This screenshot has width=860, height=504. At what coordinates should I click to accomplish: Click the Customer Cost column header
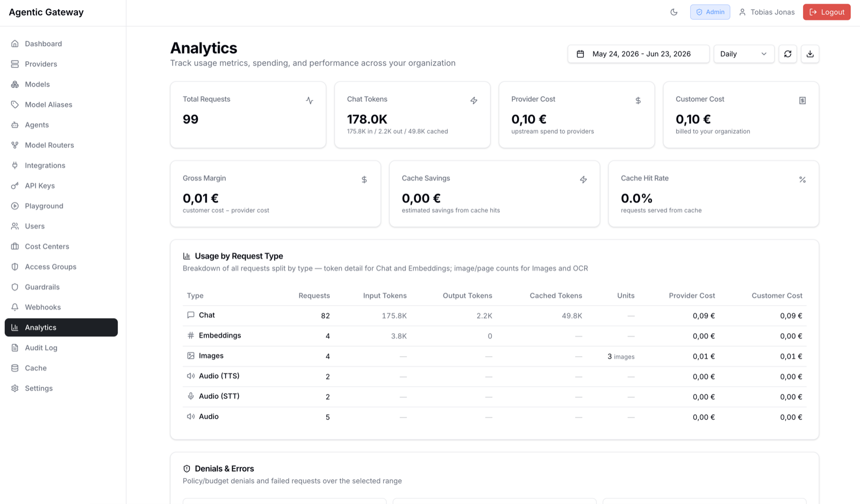[x=777, y=296]
